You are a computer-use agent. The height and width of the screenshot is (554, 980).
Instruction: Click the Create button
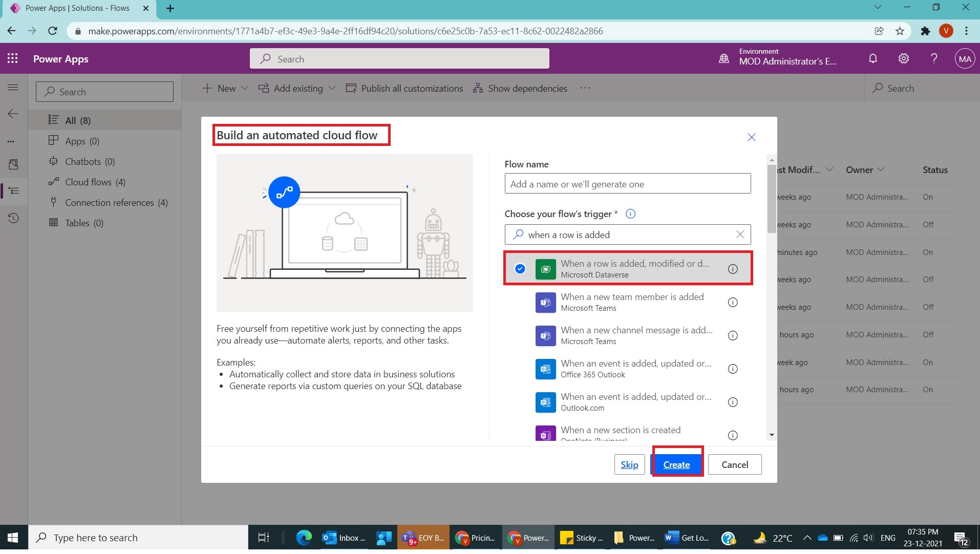(x=676, y=464)
